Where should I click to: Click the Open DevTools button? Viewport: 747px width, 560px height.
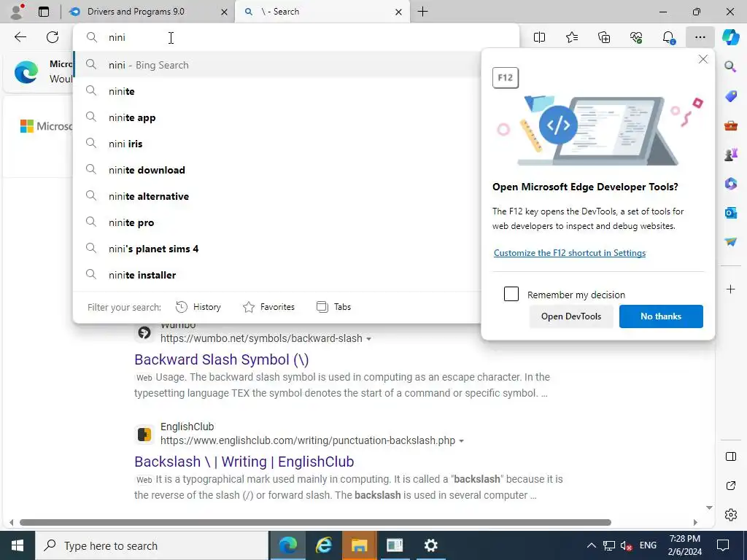pyautogui.click(x=570, y=316)
